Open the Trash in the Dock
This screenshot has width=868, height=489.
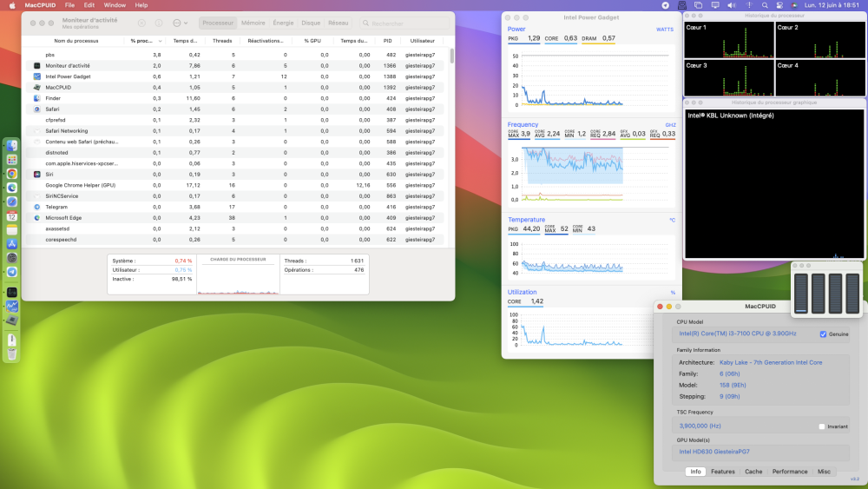point(11,354)
